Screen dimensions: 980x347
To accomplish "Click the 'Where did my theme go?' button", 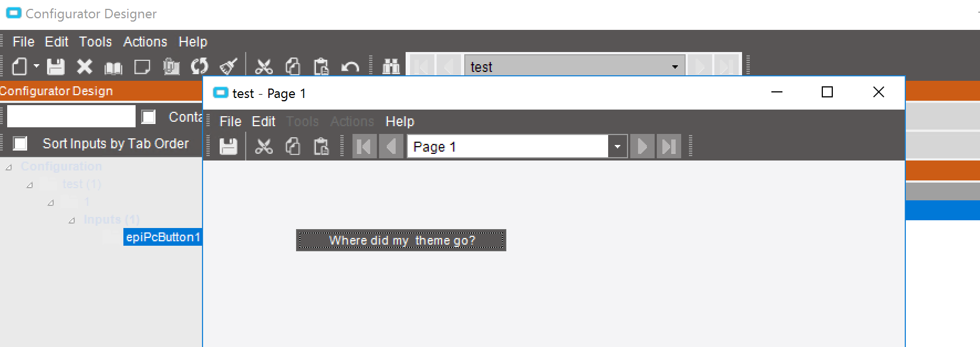I will 401,240.
